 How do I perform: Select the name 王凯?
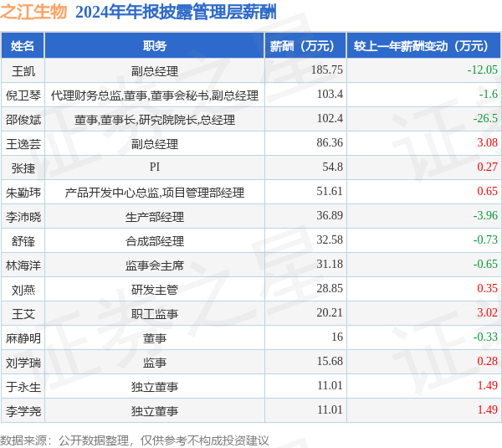pyautogui.click(x=23, y=71)
